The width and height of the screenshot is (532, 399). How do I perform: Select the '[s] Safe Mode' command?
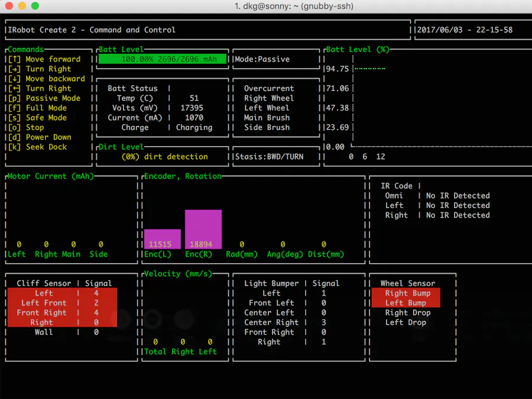pos(38,118)
